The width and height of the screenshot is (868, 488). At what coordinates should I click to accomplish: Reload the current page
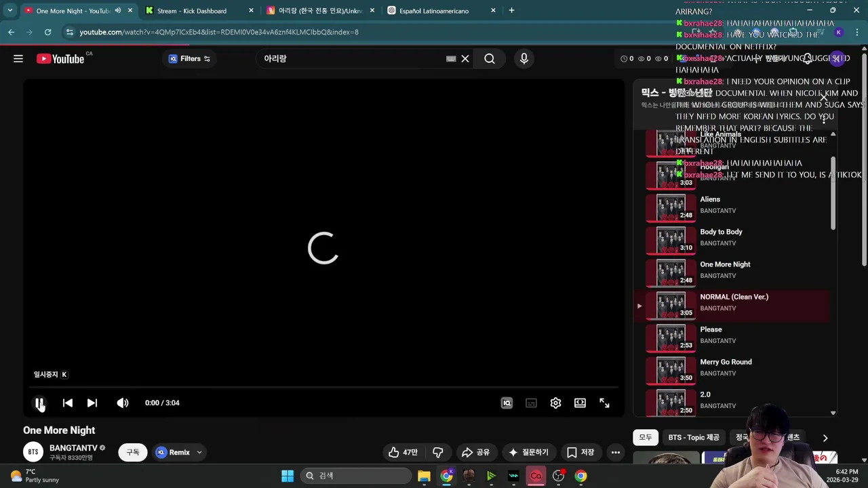pyautogui.click(x=47, y=32)
